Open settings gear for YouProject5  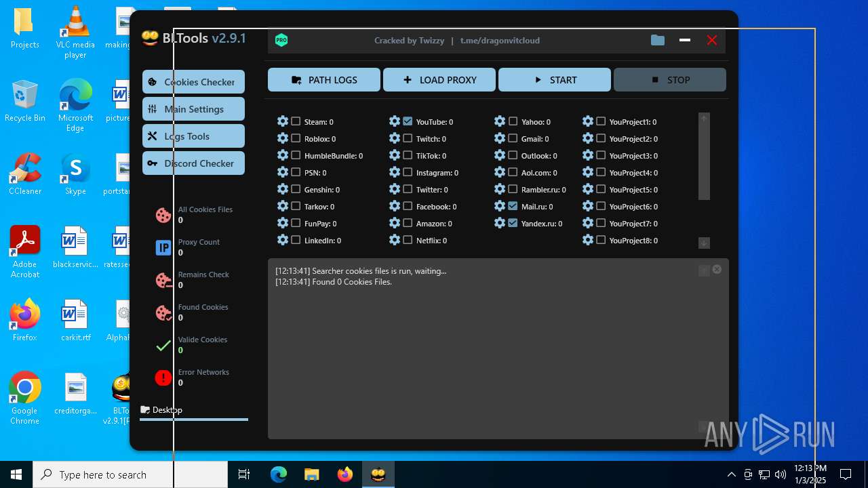pos(588,189)
